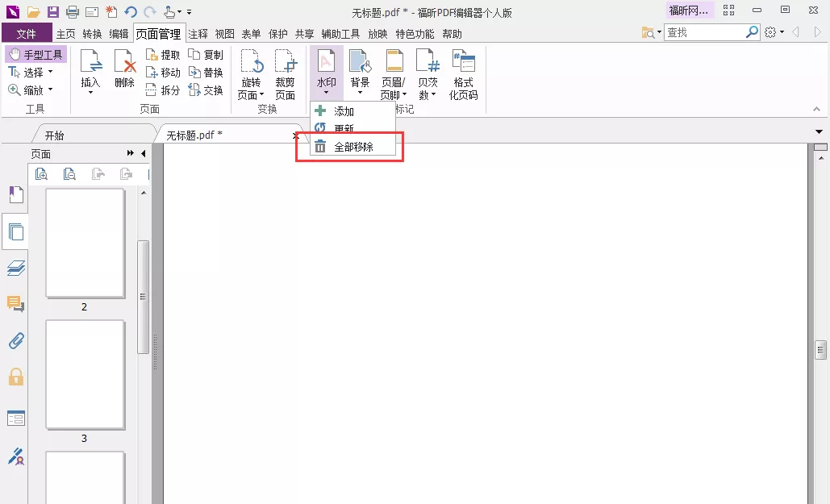Redo action in quick access toolbar
The height and width of the screenshot is (504, 830).
pos(150,11)
